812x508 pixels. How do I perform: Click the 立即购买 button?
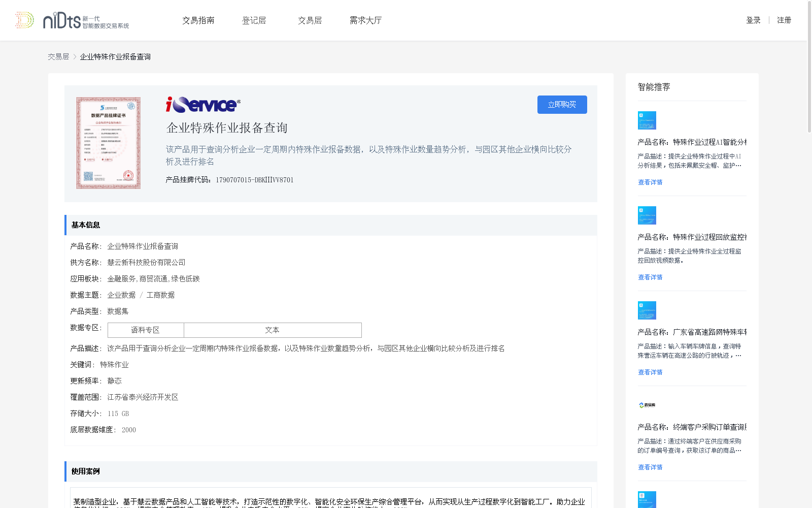click(x=562, y=105)
